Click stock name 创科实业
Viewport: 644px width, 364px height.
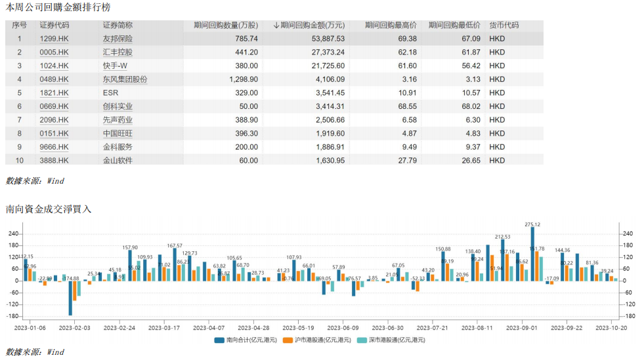click(x=118, y=107)
